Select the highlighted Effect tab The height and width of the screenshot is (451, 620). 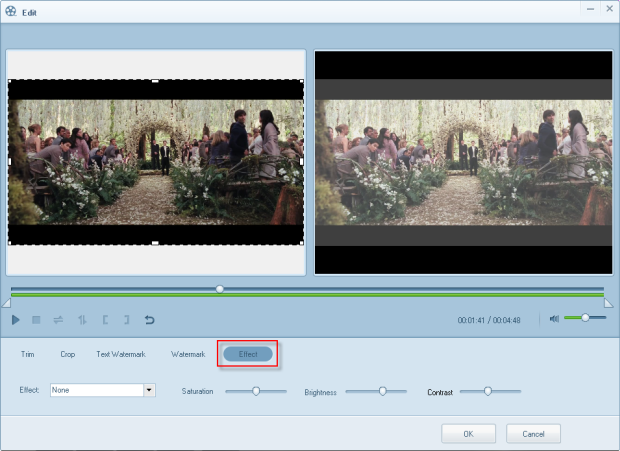248,354
